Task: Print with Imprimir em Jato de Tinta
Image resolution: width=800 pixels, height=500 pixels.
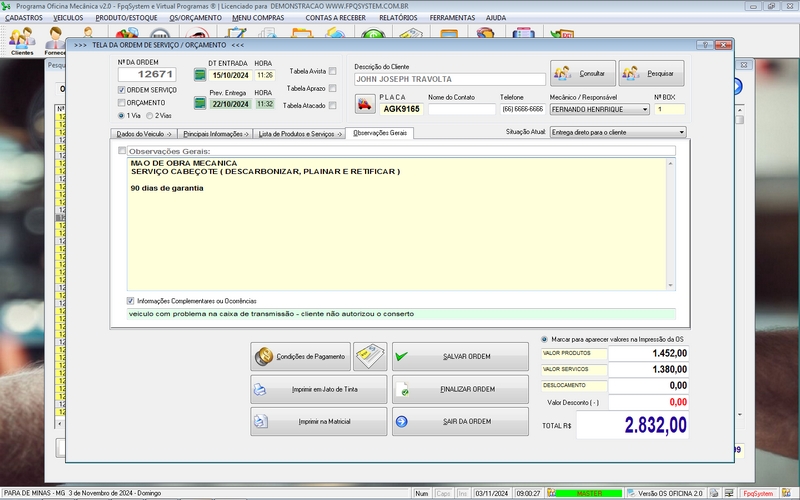Action: point(318,389)
